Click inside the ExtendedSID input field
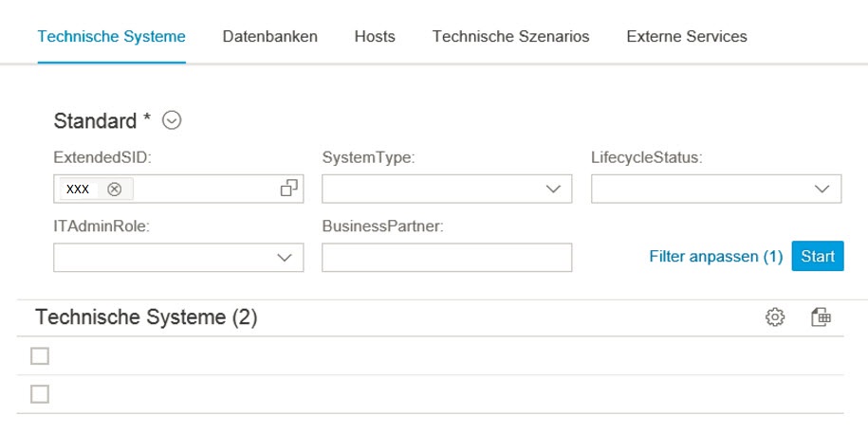This screenshot has width=868, height=434. pyautogui.click(x=205, y=190)
